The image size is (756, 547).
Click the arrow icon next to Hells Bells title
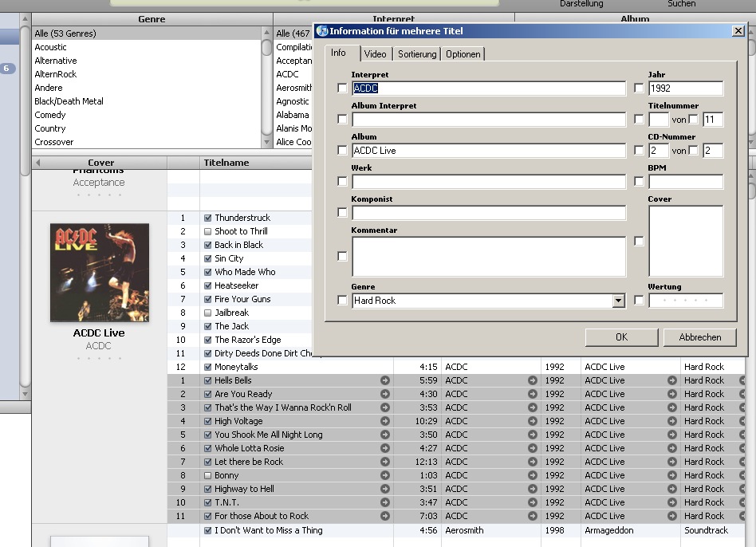pyautogui.click(x=384, y=380)
